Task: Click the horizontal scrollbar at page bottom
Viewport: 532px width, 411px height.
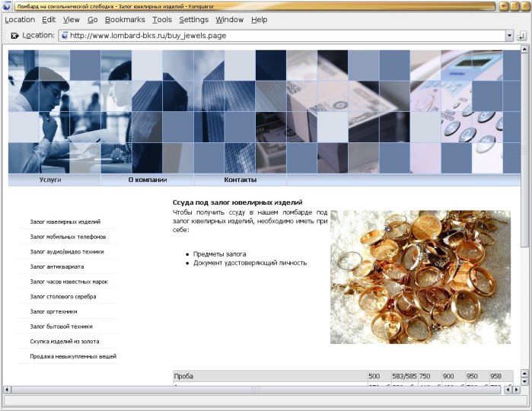Action: (255, 390)
